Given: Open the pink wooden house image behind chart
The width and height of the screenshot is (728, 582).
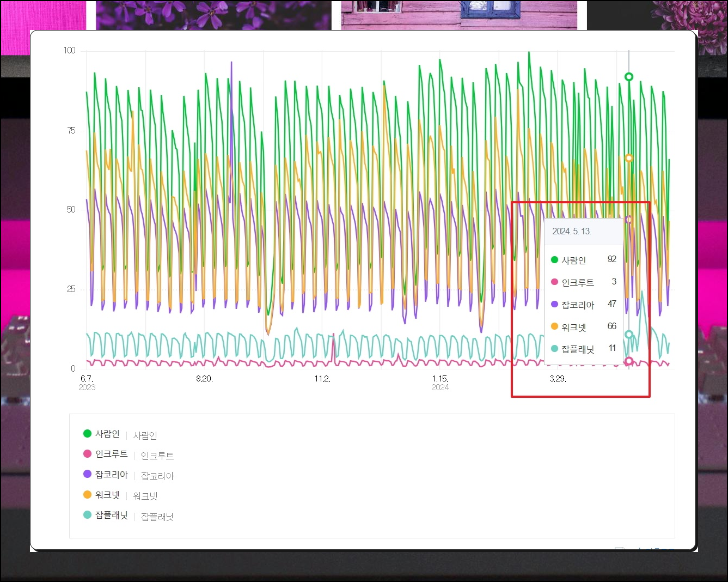Looking at the screenshot, I should pyautogui.click(x=459, y=15).
